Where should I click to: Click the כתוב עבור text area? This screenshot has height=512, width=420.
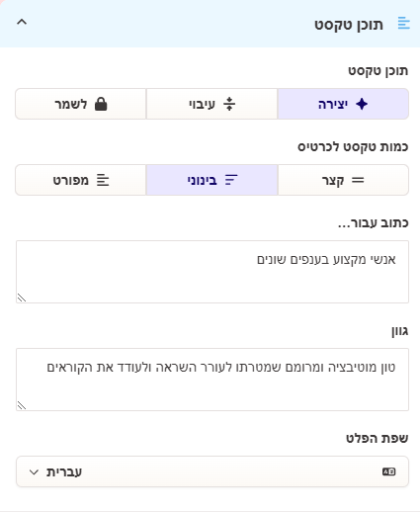[212, 272]
